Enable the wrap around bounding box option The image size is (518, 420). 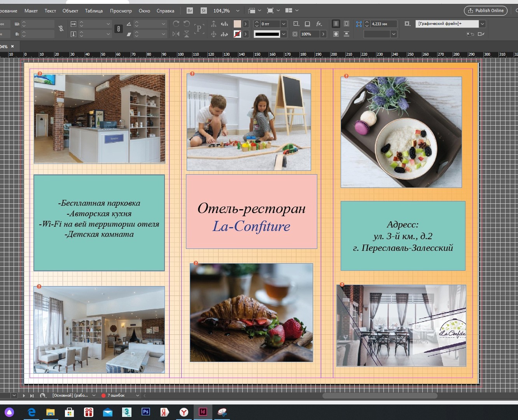click(346, 24)
